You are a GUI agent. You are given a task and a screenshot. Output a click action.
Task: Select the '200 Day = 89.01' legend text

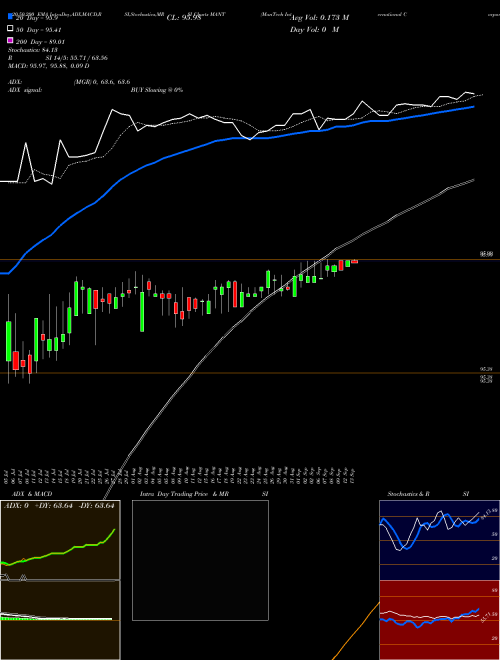pos(40,42)
